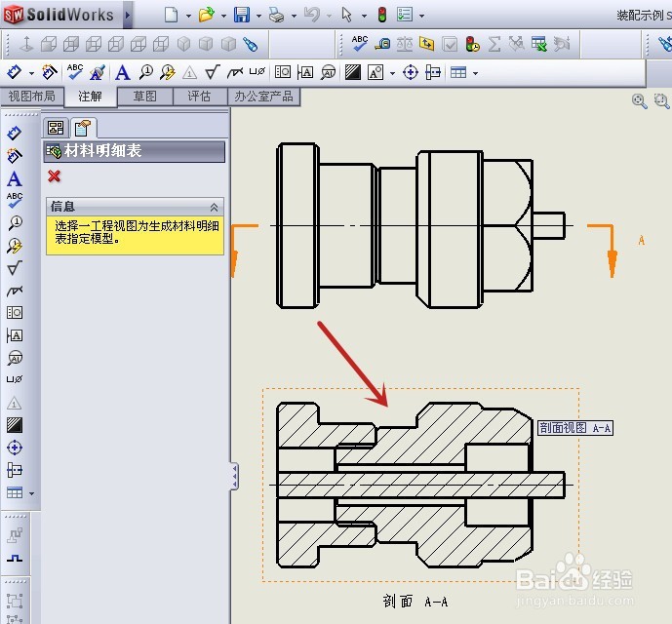Rebuild the model with the traffic light icon
This screenshot has width=672, height=624.
382,15
